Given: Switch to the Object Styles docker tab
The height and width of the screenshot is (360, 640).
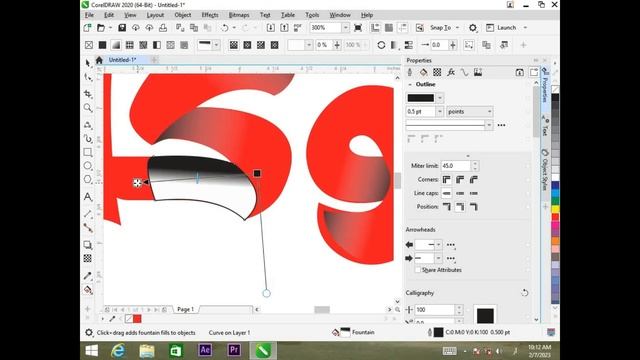Looking at the screenshot, I should coord(544,170).
